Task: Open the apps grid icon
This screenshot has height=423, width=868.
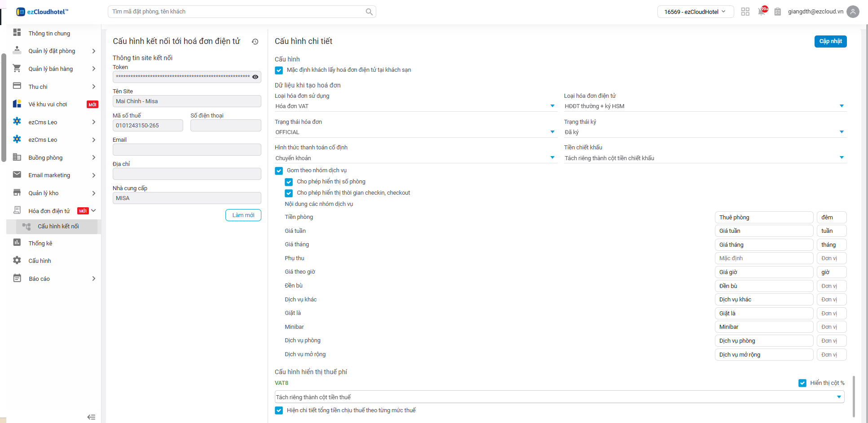Action: coord(745,12)
